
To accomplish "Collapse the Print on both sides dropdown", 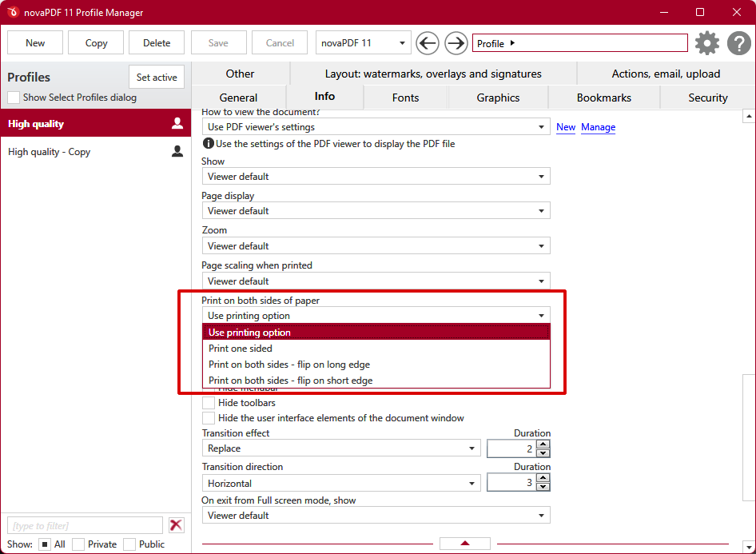I will click(376, 315).
